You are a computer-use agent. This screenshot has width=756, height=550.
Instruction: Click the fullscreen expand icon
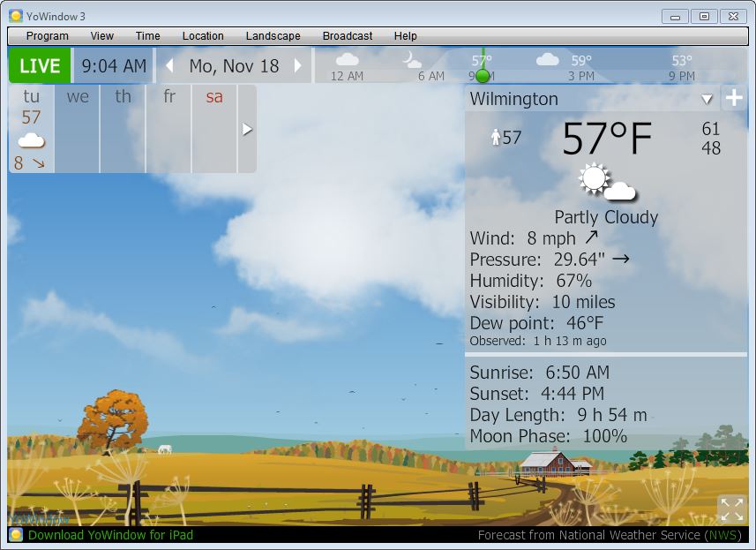pos(731,509)
